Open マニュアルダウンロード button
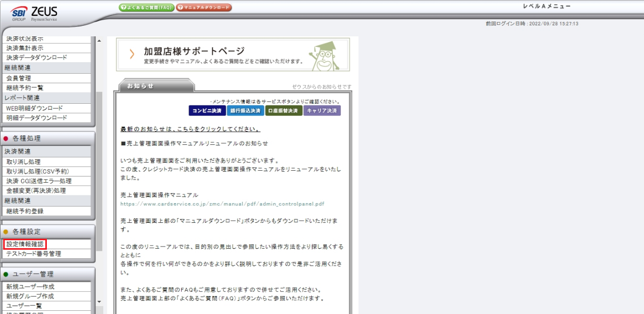 tap(204, 8)
